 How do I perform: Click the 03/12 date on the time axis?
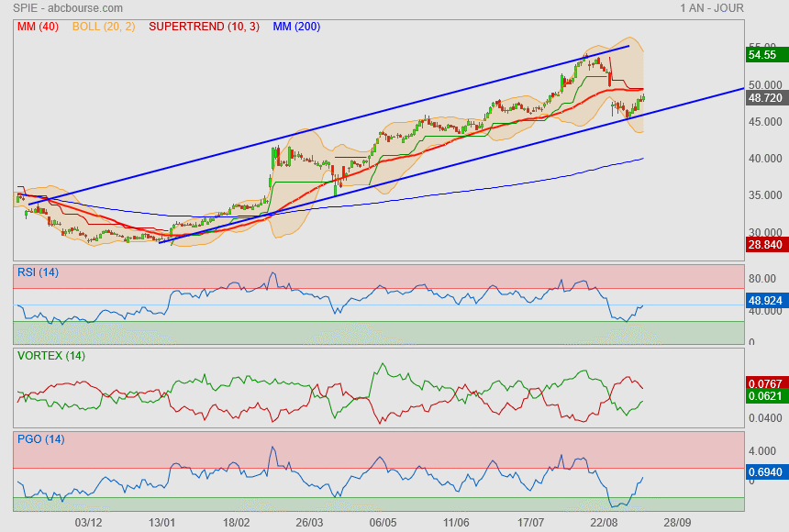pos(88,521)
